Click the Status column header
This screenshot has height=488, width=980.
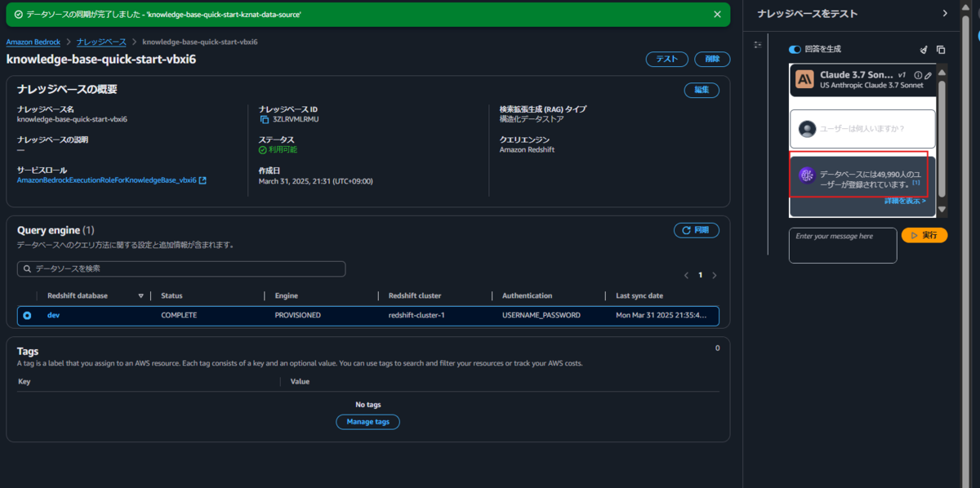coord(171,295)
